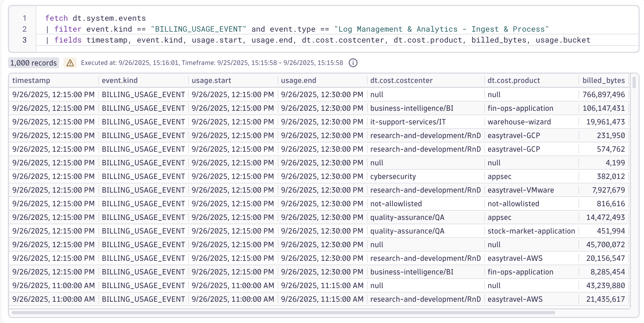
Task: Select the stock-market-application cell
Action: tap(531, 231)
